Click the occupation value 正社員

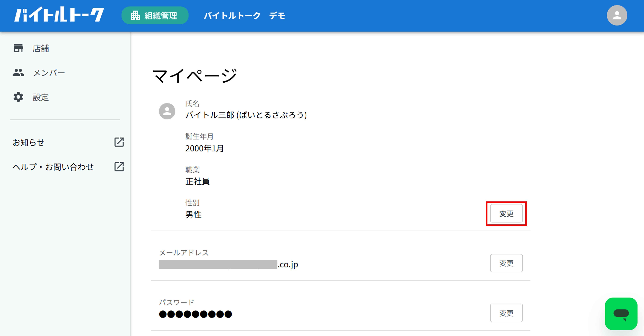(198, 181)
